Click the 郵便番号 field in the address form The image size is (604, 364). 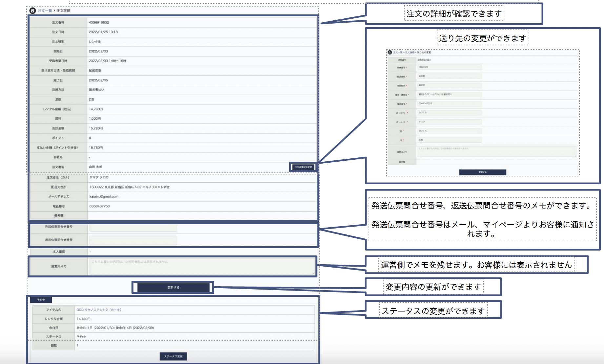tap(449, 67)
